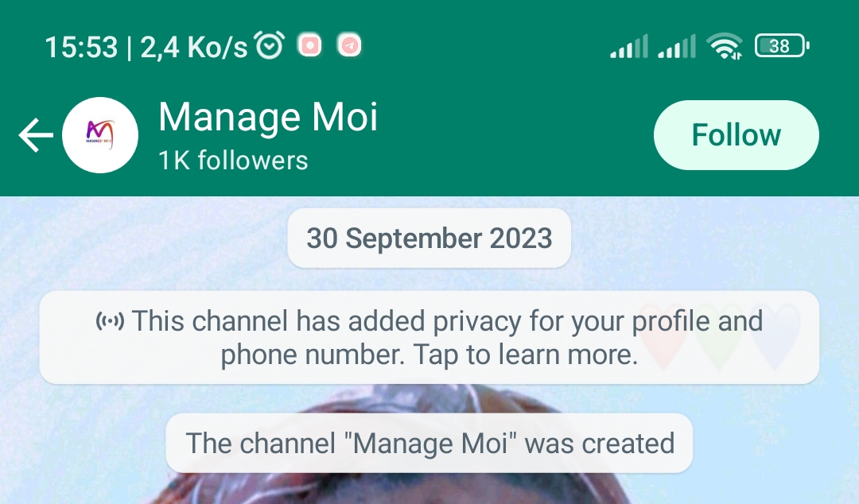Tap the 2,4 Ko/s network speed indicator
Image resolution: width=859 pixels, height=504 pixels.
pyautogui.click(x=194, y=47)
